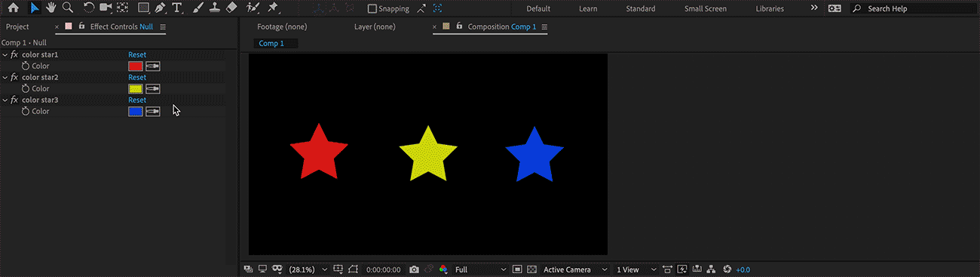Select the Zoom magnifier tool
Viewport: 980px width, 277px height.
(x=68, y=8)
